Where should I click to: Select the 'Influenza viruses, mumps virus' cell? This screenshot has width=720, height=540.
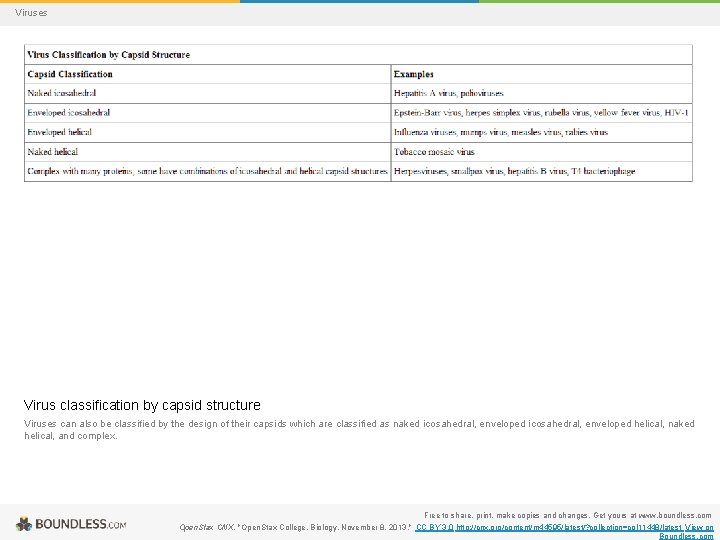pyautogui.click(x=542, y=132)
